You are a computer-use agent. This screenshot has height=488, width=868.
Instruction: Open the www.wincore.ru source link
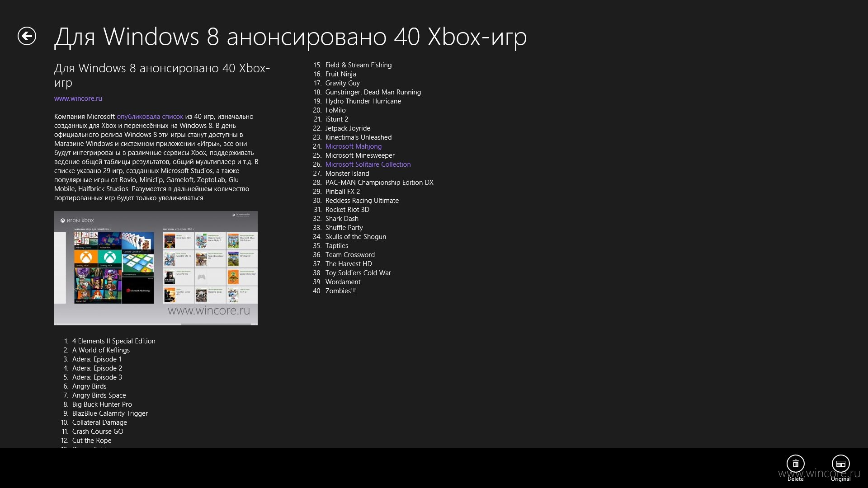point(78,99)
